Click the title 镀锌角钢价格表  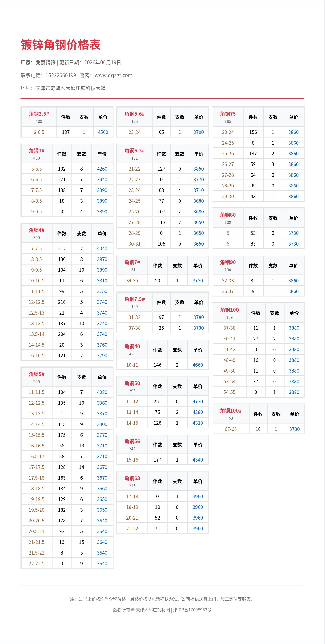point(60,45)
